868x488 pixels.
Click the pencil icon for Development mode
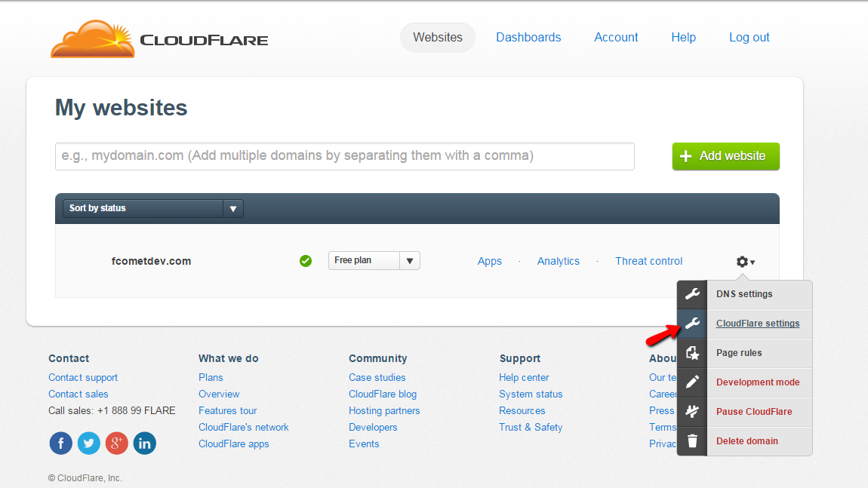point(692,382)
